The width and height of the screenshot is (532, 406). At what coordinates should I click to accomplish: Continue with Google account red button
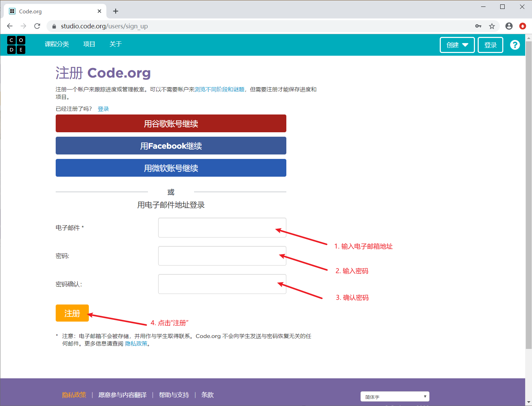pyautogui.click(x=171, y=123)
